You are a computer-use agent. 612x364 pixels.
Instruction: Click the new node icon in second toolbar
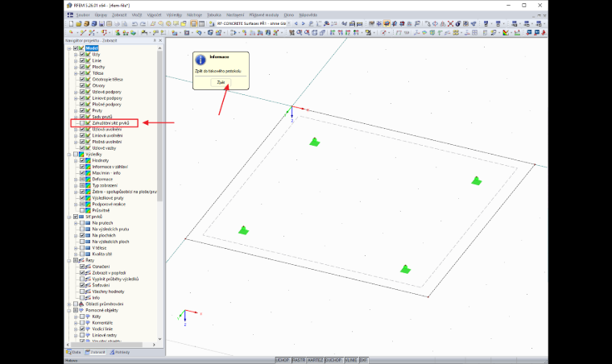(x=71, y=33)
